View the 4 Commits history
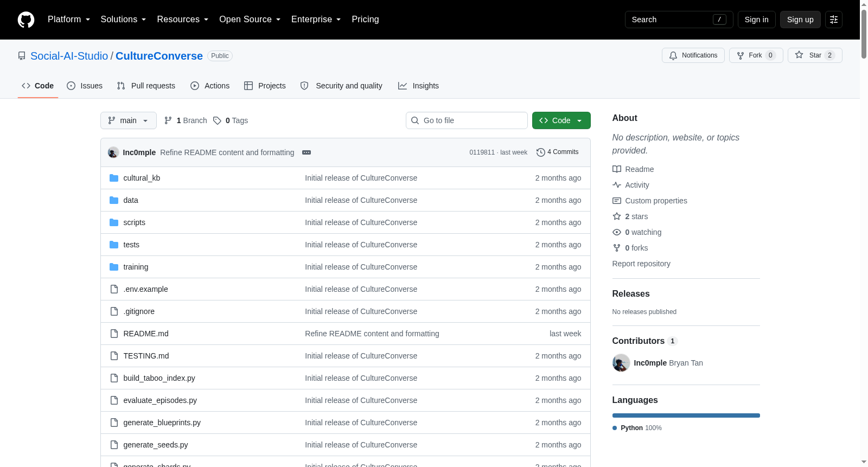868x467 pixels. coord(557,152)
